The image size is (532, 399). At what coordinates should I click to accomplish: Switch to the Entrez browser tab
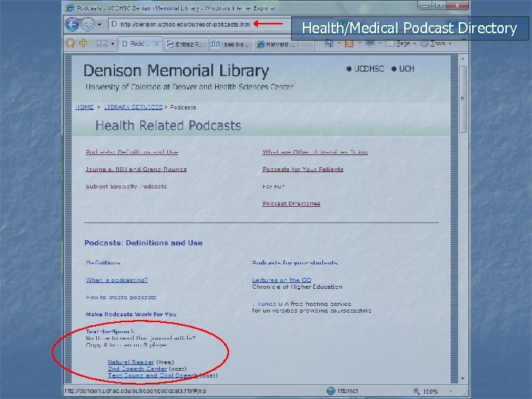[x=185, y=44]
